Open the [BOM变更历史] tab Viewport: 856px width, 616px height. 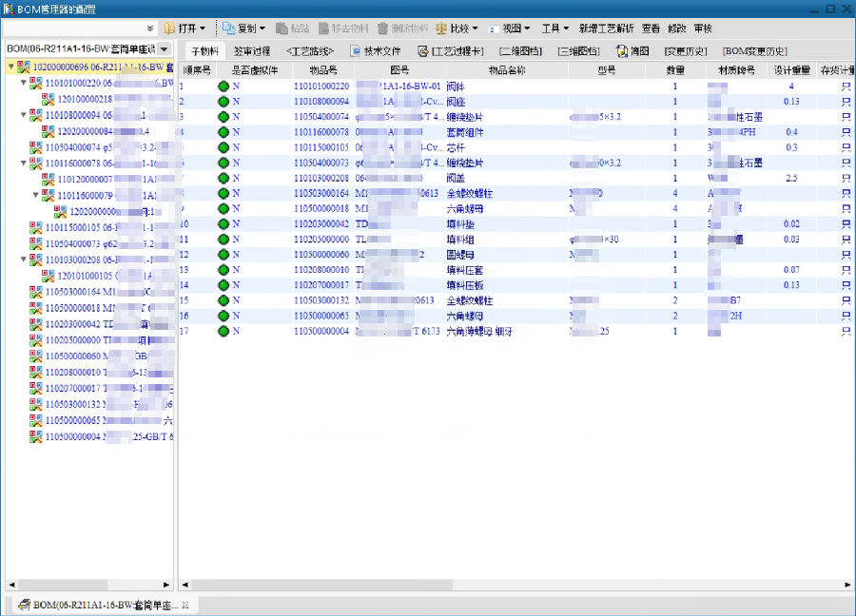tap(754, 50)
